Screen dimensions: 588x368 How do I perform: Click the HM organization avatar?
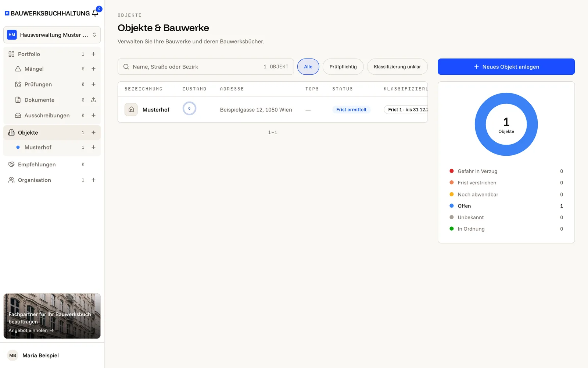click(12, 35)
